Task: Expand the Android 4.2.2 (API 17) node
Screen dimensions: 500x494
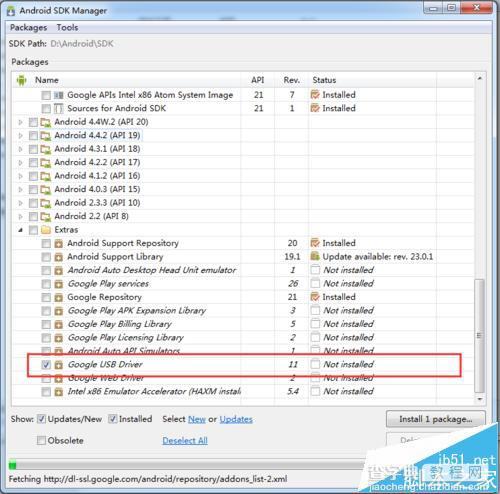Action: click(x=20, y=163)
